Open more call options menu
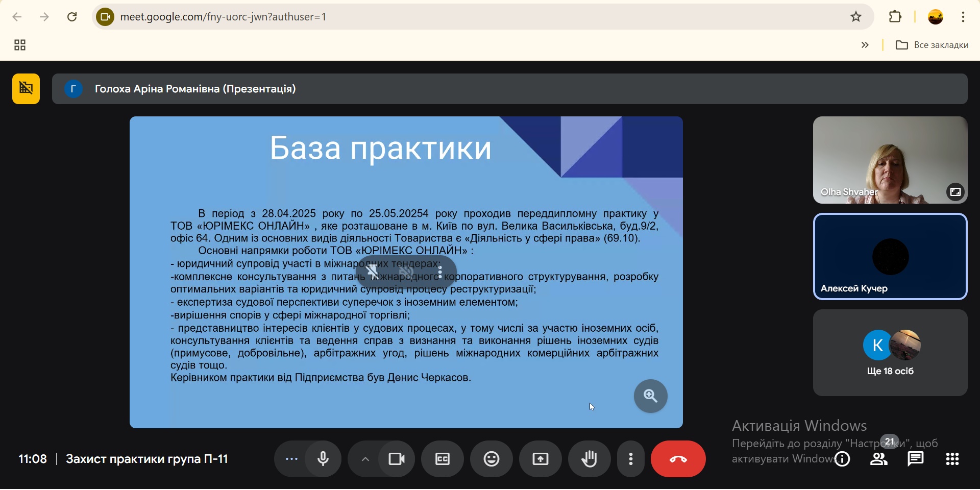 631,460
